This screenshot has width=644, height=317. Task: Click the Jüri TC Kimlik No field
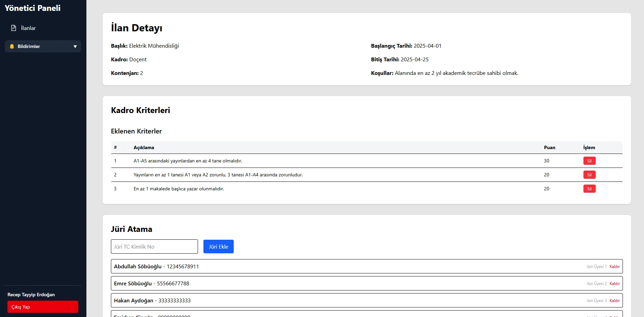click(x=154, y=247)
